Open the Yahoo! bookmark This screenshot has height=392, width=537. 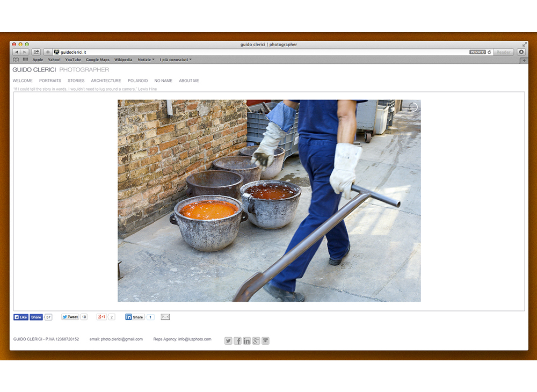54,60
